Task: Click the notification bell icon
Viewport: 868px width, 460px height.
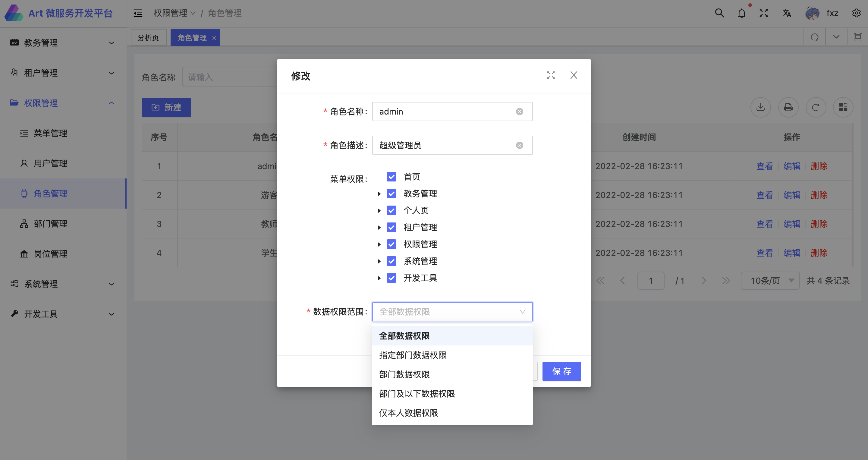Action: 741,14
